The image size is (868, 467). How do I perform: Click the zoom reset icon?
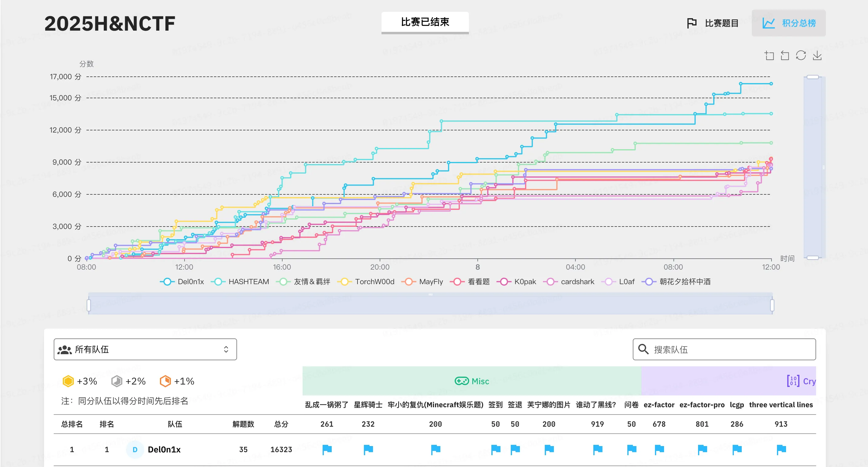coord(785,55)
